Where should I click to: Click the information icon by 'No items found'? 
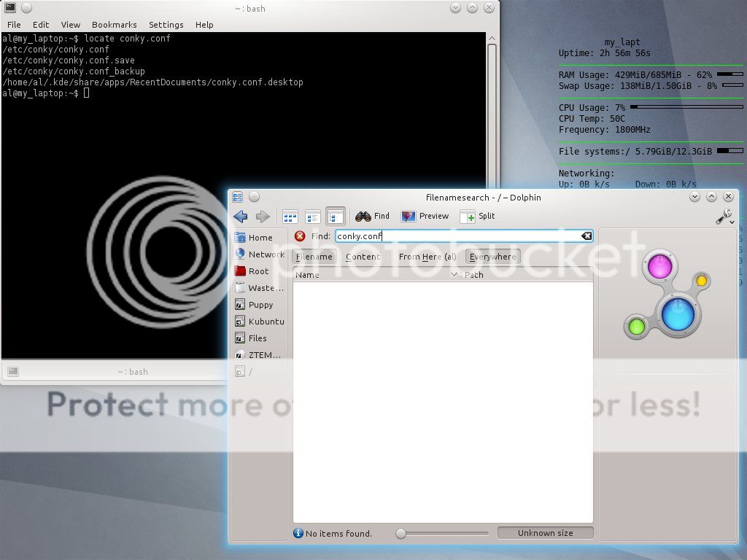pos(298,533)
